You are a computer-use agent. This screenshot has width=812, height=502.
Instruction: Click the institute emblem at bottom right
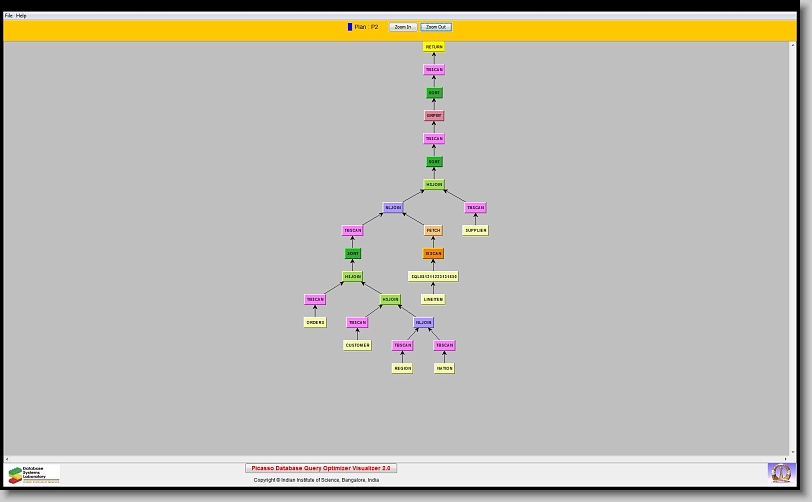(779, 472)
